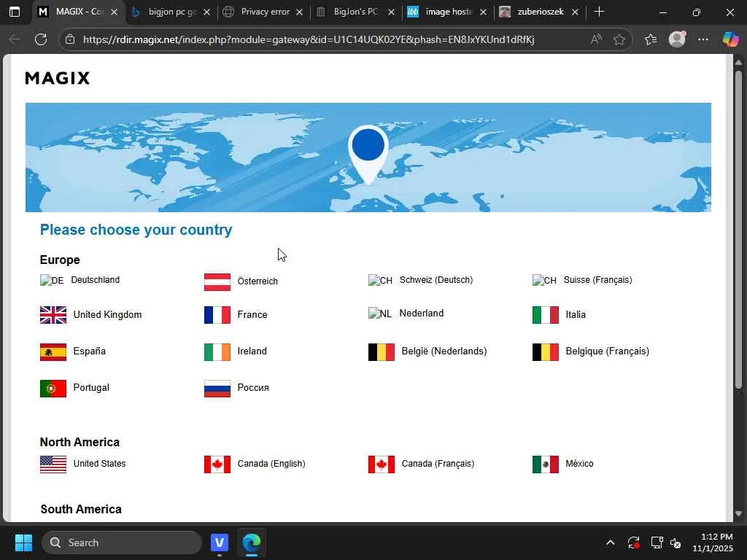The height and width of the screenshot is (560, 747).
Task: Click the scrollbar down arrow
Action: [738, 514]
